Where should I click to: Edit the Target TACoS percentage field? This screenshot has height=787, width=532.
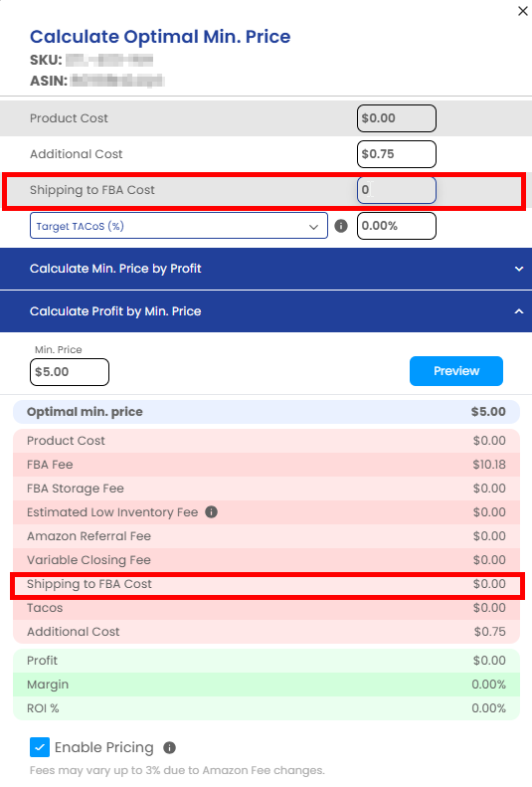pyautogui.click(x=396, y=226)
